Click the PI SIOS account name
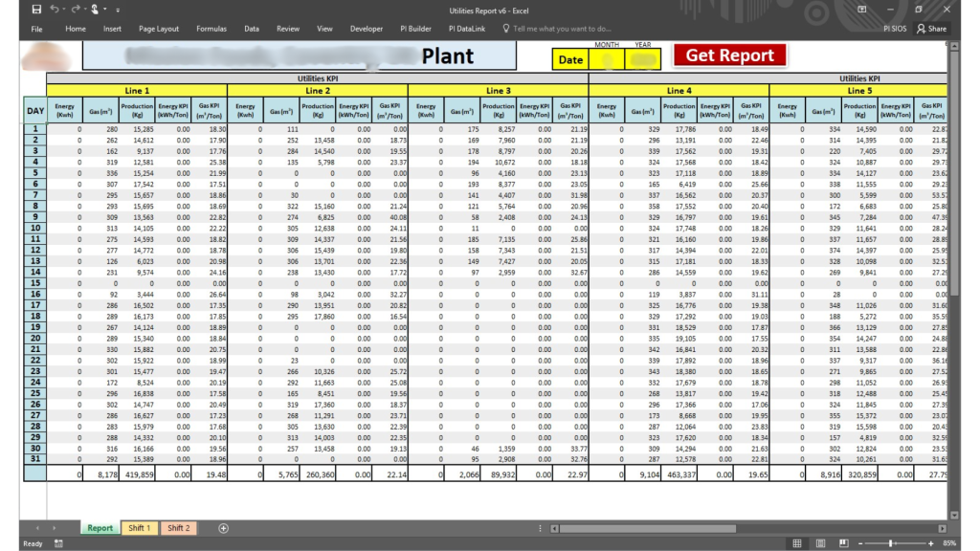This screenshot has width=980, height=551. pyautogui.click(x=895, y=29)
